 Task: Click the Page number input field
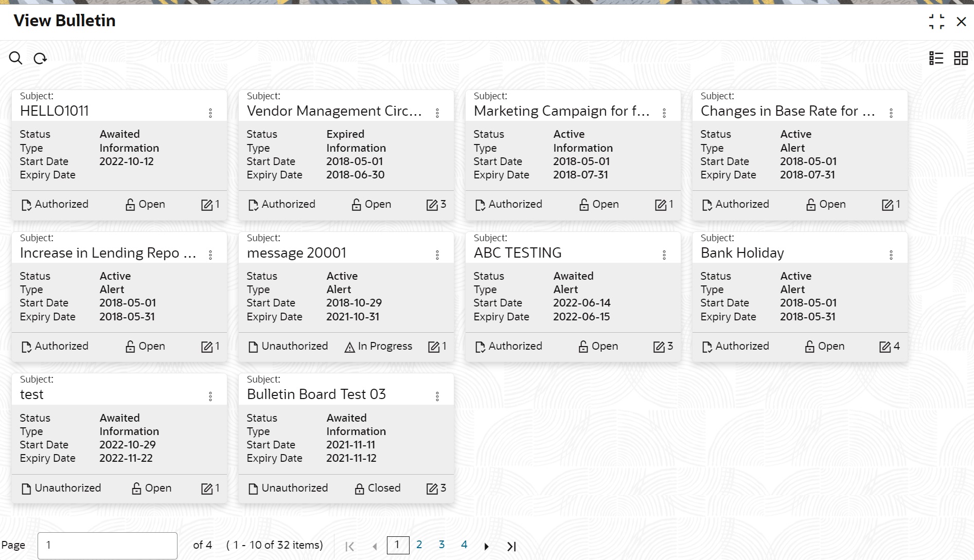[108, 545]
